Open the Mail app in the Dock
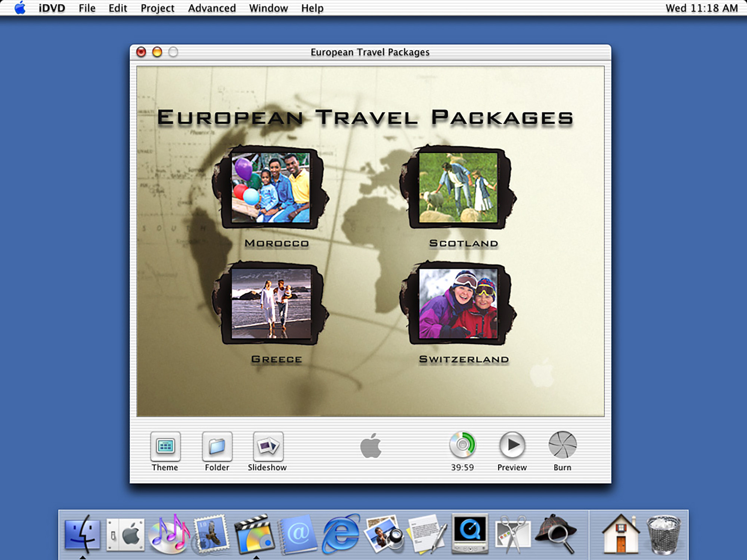This screenshot has width=747, height=560. (x=211, y=534)
